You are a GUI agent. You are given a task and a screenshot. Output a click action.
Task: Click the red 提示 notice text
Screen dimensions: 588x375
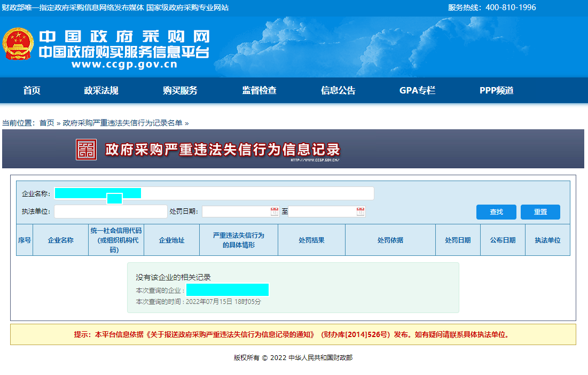[x=293, y=334]
